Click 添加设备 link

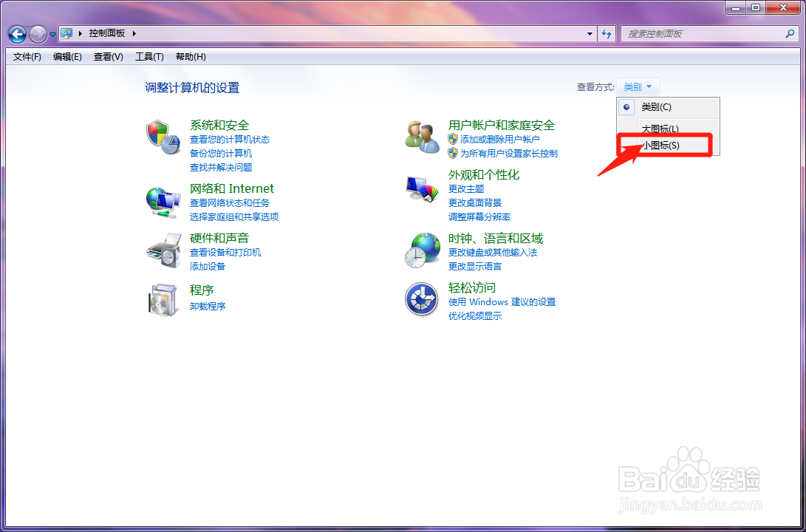208,266
